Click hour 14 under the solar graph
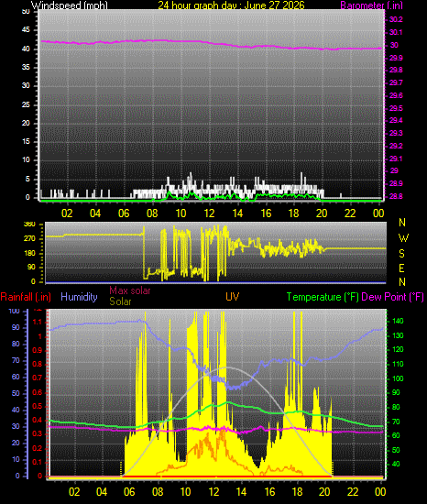 coord(241,492)
